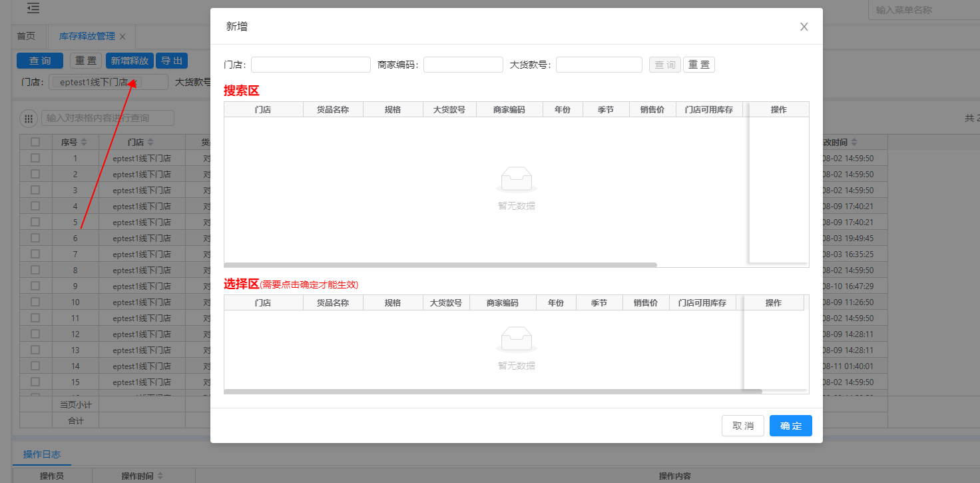
Task: Close the 新增 dialog with the X icon
Action: point(804,27)
